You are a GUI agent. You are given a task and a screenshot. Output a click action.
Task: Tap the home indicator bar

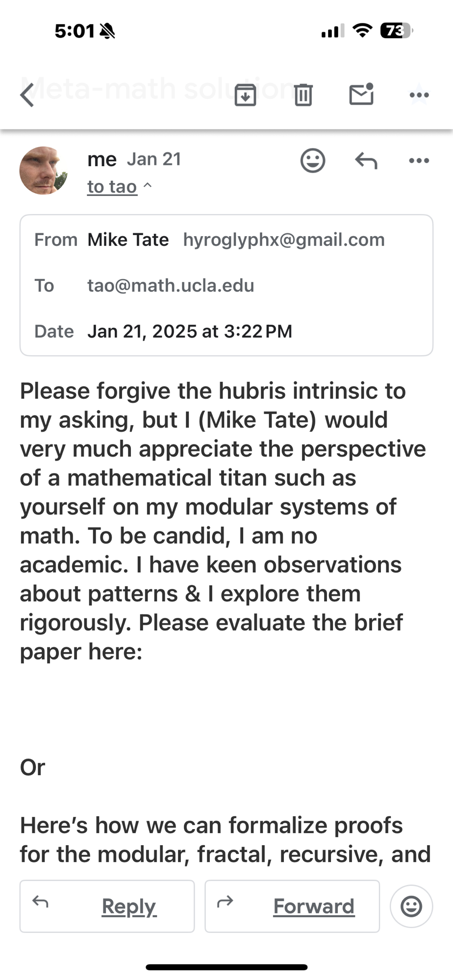[x=226, y=967]
